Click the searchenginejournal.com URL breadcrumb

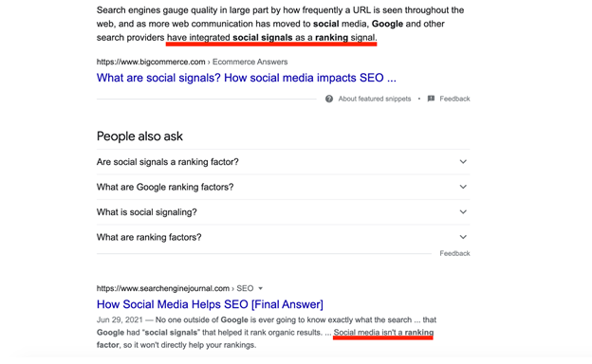pos(175,288)
